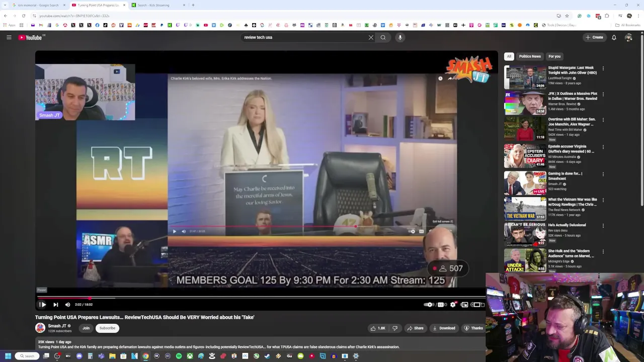Click the Thanks button
Screen dimensions: 644x362
pyautogui.click(x=473, y=328)
